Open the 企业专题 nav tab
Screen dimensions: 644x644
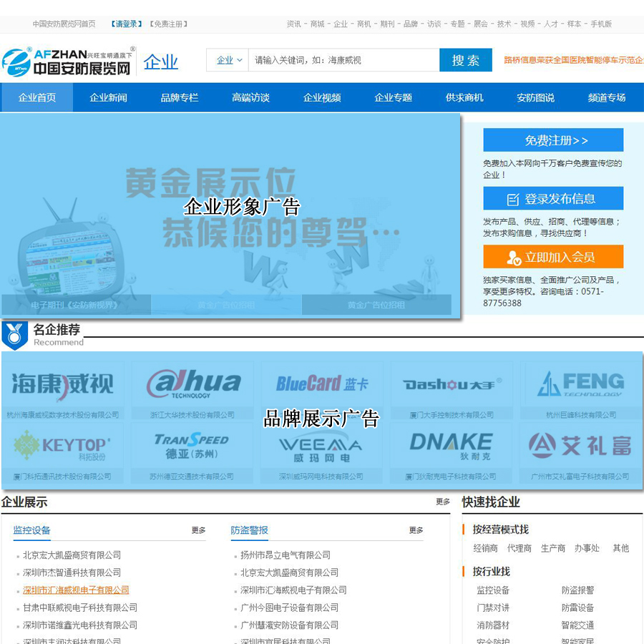(x=393, y=97)
